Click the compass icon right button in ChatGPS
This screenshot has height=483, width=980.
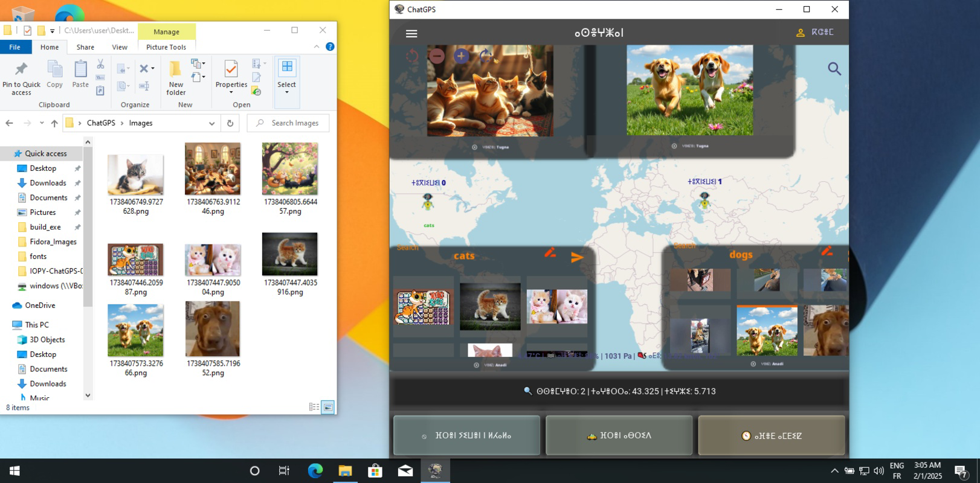[x=771, y=435]
